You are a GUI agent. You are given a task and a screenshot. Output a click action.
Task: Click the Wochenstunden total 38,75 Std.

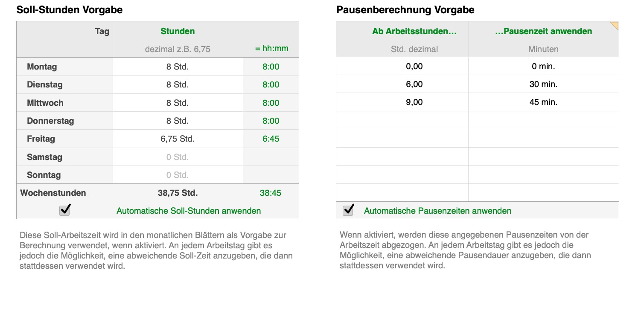[x=178, y=193]
